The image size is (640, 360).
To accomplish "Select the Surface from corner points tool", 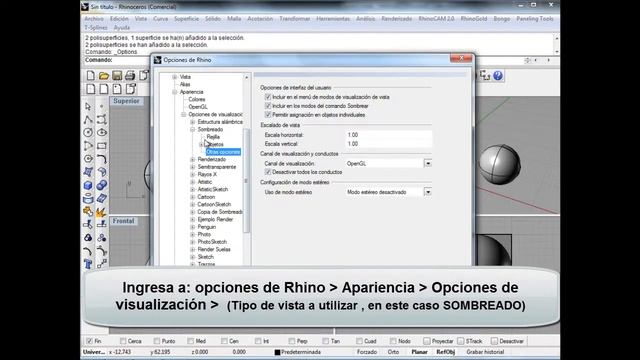I will pos(88,172).
